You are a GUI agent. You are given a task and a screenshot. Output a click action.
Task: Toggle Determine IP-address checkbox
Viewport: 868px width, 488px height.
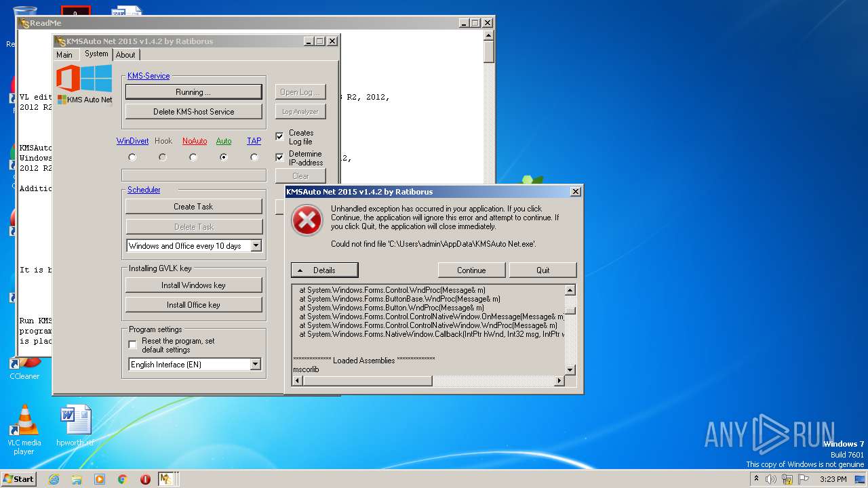point(279,157)
